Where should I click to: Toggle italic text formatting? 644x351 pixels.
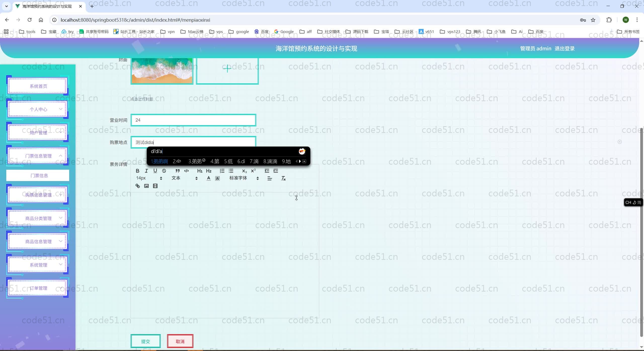pyautogui.click(x=146, y=171)
